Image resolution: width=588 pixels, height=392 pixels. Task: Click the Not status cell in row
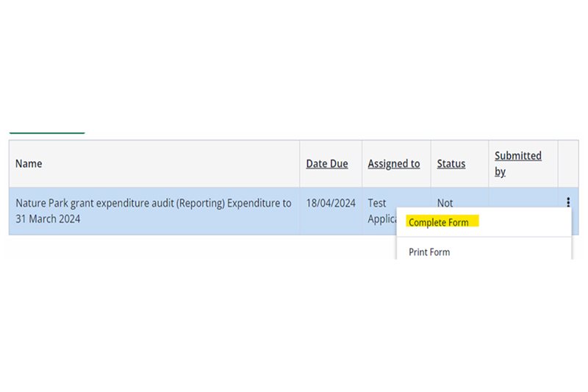point(445,202)
